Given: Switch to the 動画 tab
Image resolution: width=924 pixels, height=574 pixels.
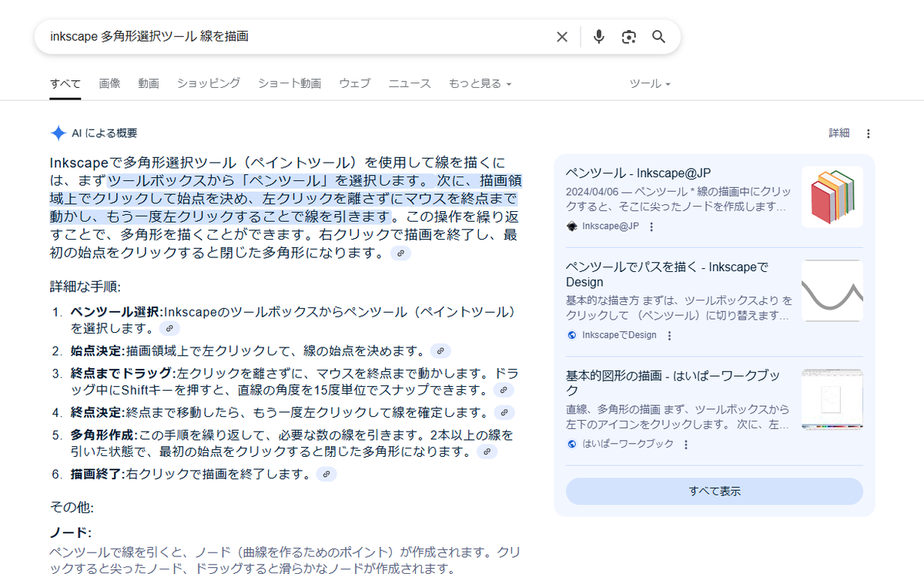Looking at the screenshot, I should [x=149, y=83].
